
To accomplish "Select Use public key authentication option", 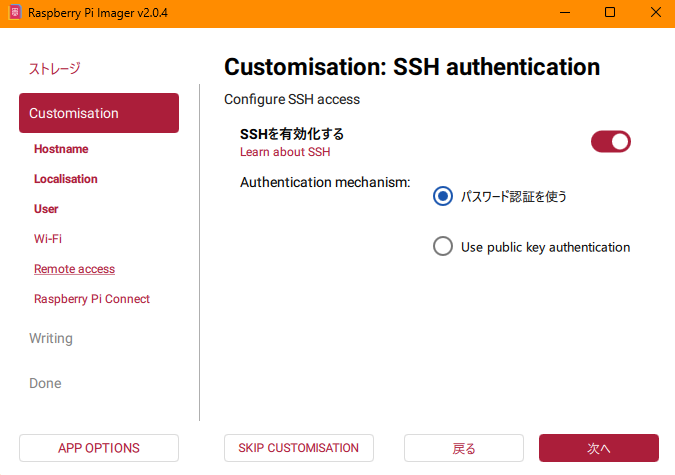I will [443, 246].
